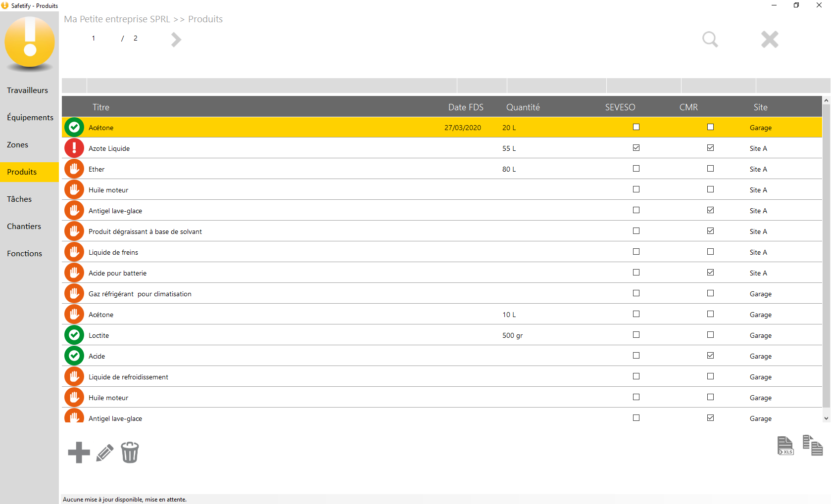Click orange hand icon for Gaz réfrigérant
The height and width of the screenshot is (504, 831).
[x=74, y=294]
